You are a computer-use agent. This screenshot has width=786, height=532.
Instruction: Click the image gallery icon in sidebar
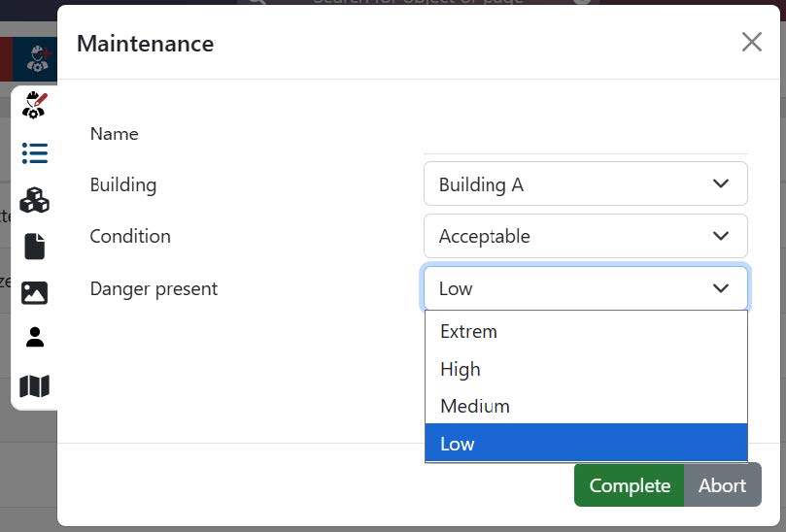click(35, 292)
